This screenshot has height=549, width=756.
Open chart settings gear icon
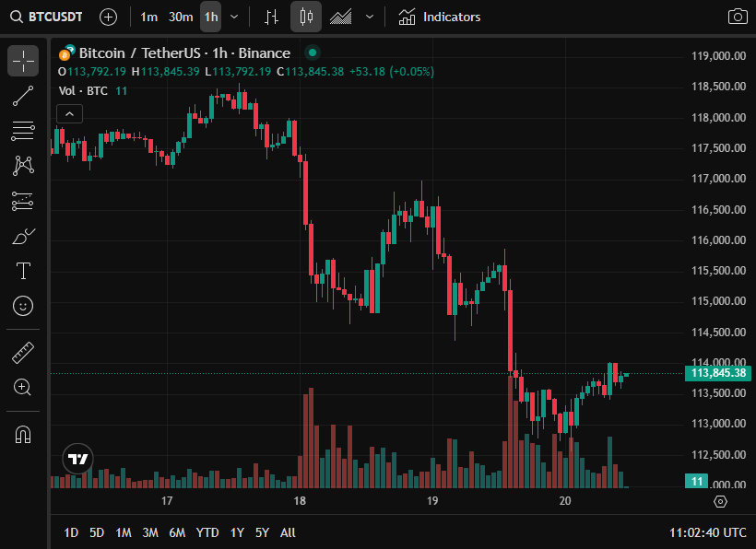tap(720, 501)
